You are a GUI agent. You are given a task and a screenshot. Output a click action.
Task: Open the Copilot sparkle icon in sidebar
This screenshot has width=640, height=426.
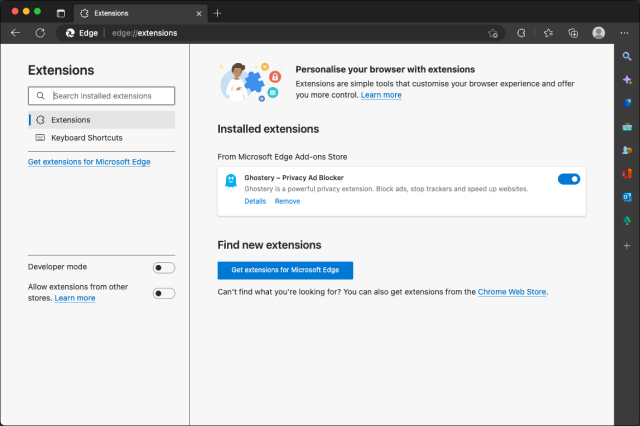pos(627,79)
